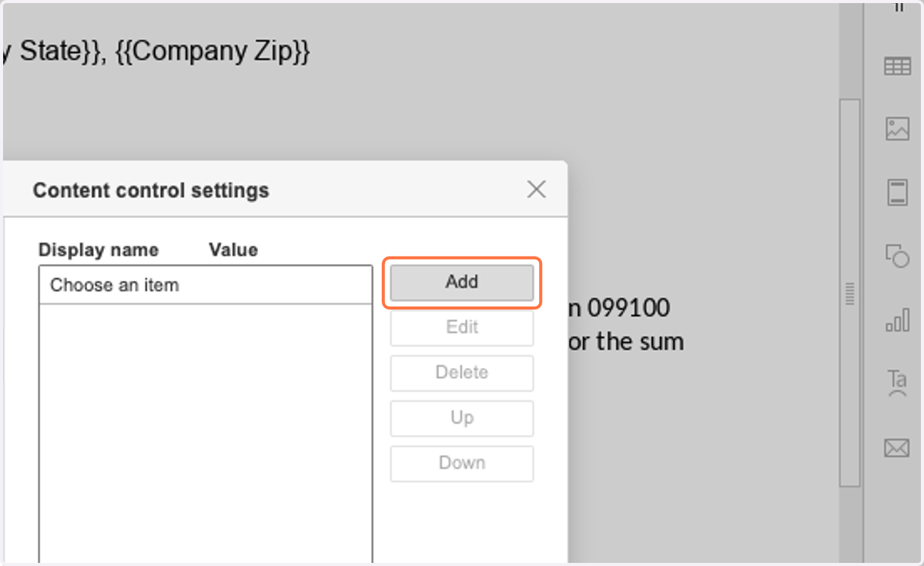Open Header and Footer settings icon

(897, 192)
